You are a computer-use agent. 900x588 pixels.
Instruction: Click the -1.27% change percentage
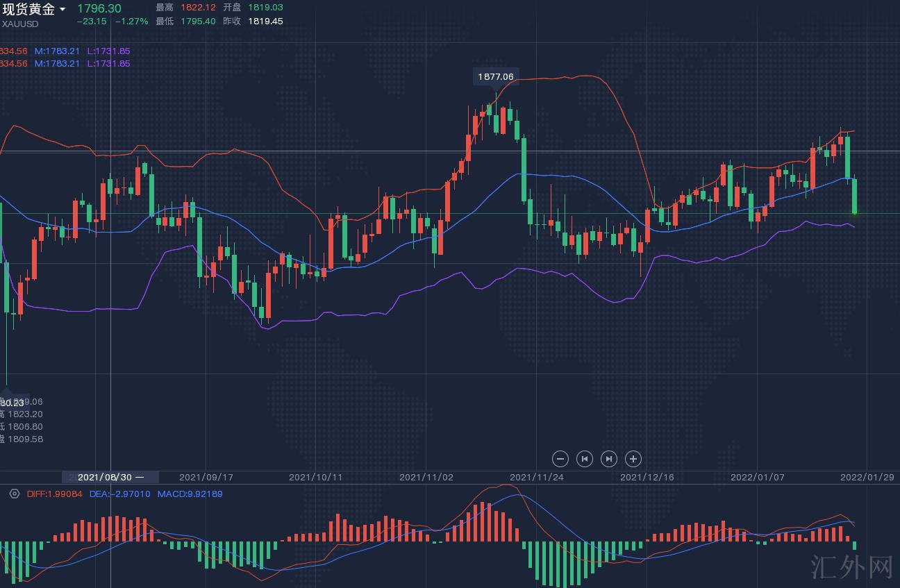[x=131, y=21]
